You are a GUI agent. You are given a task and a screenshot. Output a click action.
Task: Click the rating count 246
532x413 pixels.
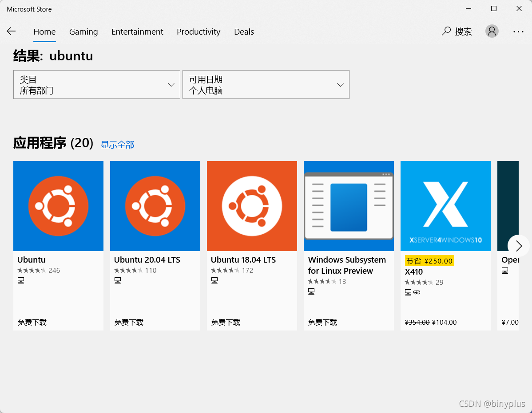54,270
